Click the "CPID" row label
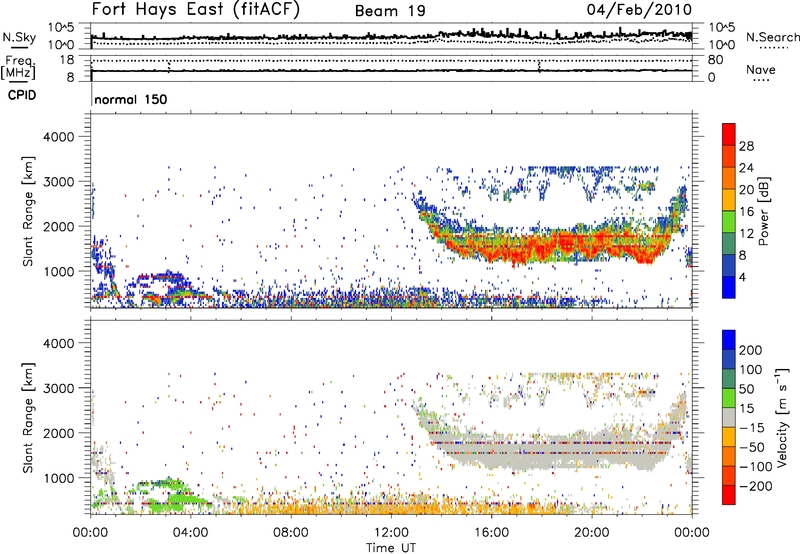Image resolution: width=800 pixels, height=554 pixels. coord(22,95)
